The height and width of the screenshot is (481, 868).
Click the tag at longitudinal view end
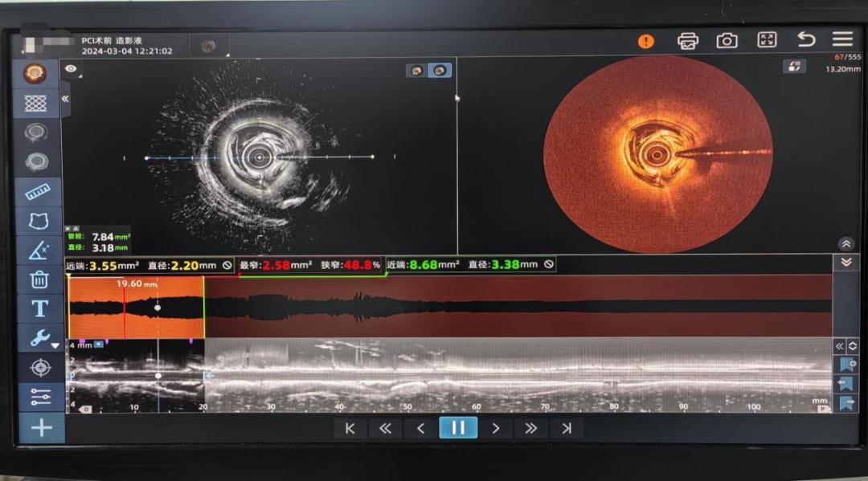click(824, 409)
